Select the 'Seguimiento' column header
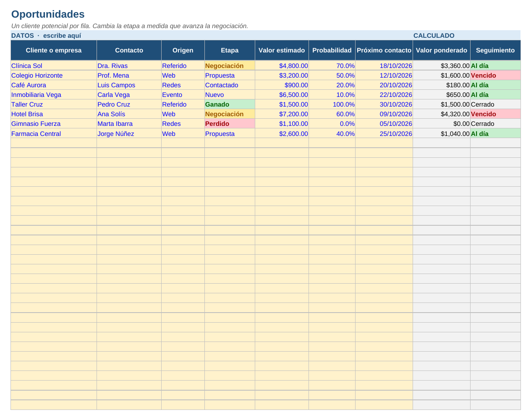This screenshot has height=420, width=531. (x=495, y=50)
